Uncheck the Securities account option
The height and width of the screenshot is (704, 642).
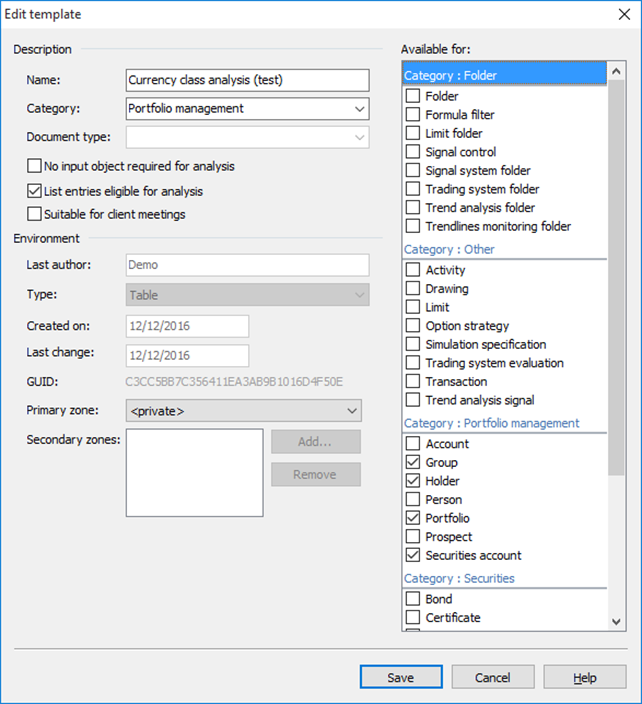click(413, 555)
